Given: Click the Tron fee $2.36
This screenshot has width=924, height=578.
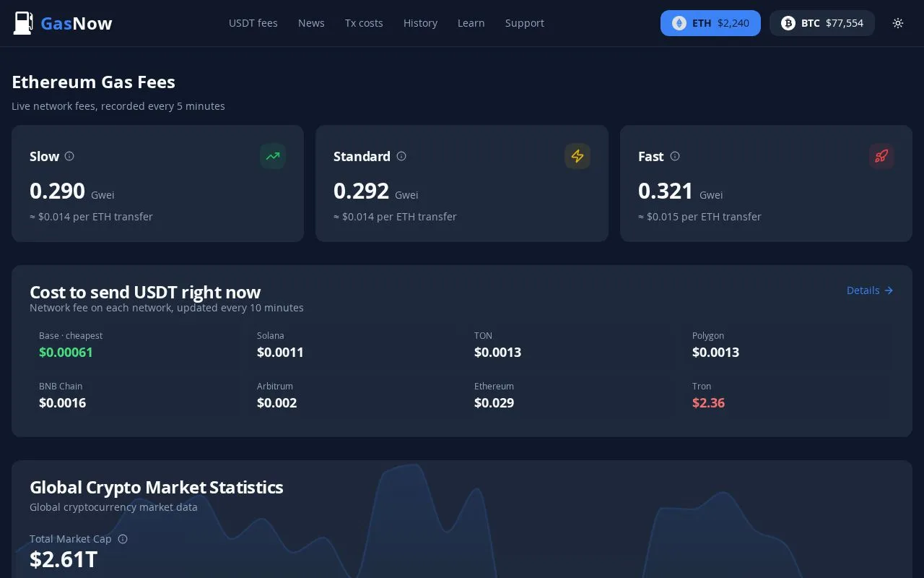Looking at the screenshot, I should point(708,403).
